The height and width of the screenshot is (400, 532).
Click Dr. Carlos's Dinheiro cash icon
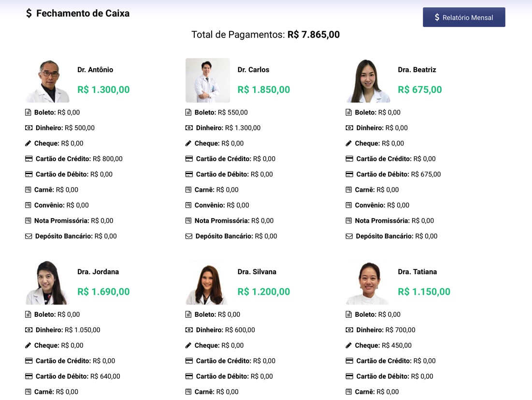tap(189, 128)
